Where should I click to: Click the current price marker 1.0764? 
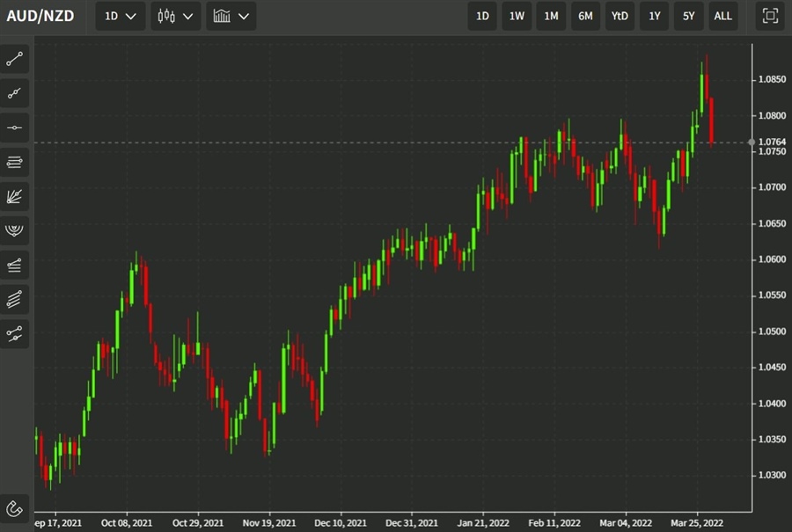(772, 142)
